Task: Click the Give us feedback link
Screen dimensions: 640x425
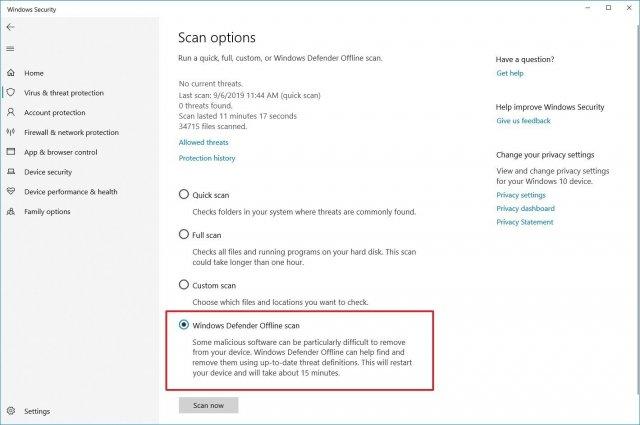Action: (523, 120)
